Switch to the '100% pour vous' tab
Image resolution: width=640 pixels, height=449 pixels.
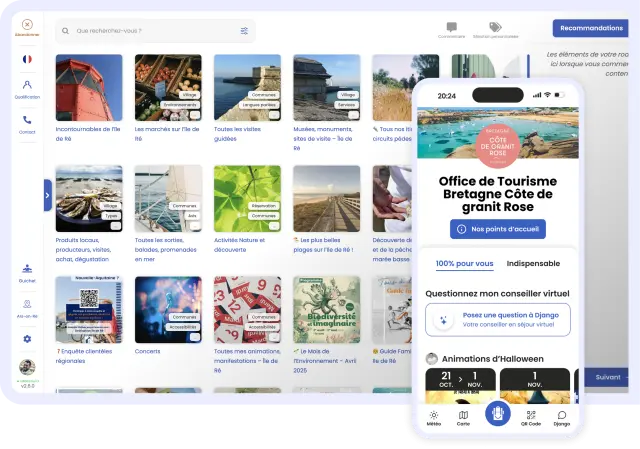click(x=464, y=264)
